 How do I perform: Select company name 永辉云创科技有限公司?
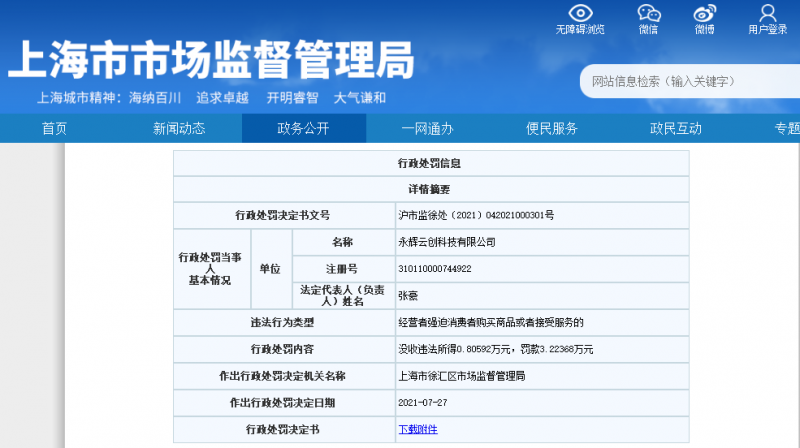pyautogui.click(x=447, y=242)
